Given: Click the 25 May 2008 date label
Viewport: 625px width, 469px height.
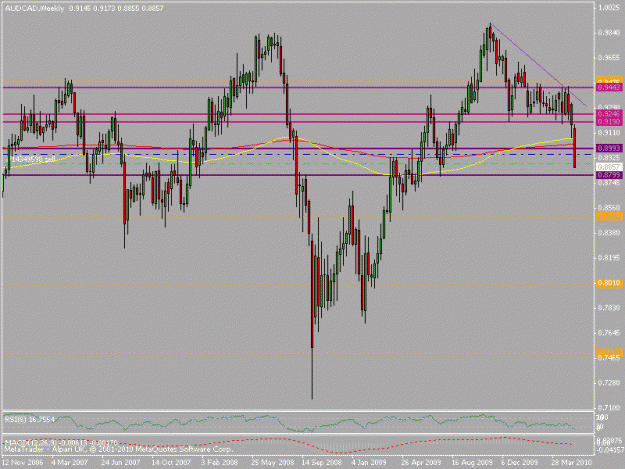Looking at the screenshot, I should click(273, 462).
